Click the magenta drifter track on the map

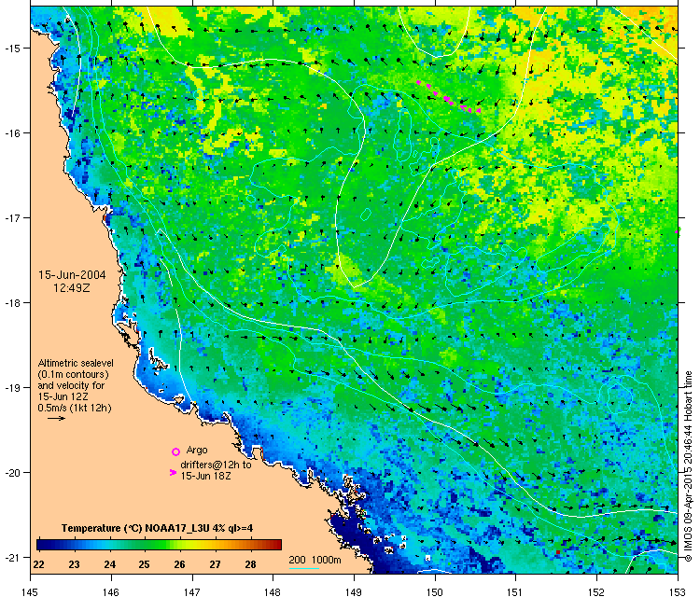(448, 97)
